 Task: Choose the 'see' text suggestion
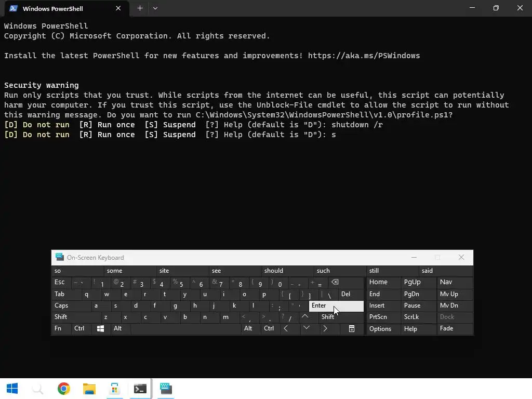[x=235, y=271]
